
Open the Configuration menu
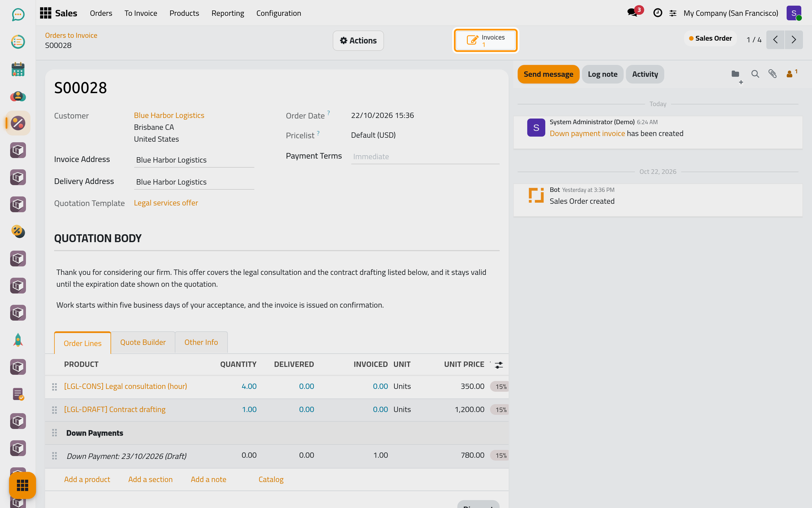(279, 13)
